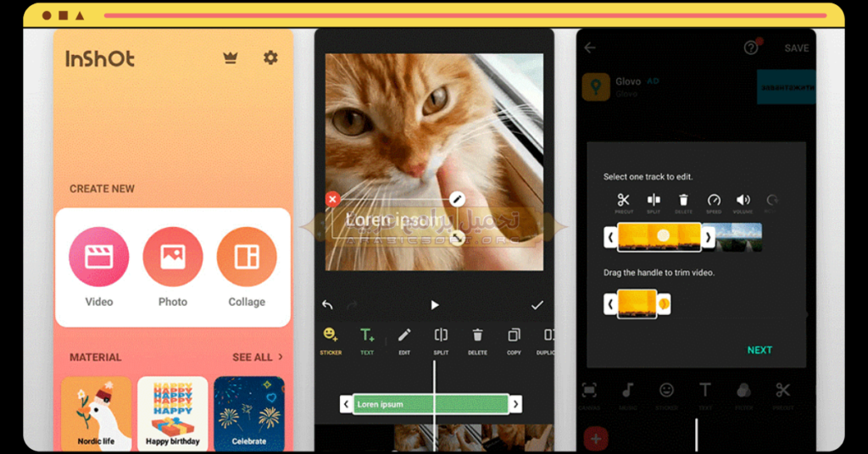Select the Split tool in text toolbar
Image resolution: width=868 pixels, height=454 pixels.
[x=441, y=340]
